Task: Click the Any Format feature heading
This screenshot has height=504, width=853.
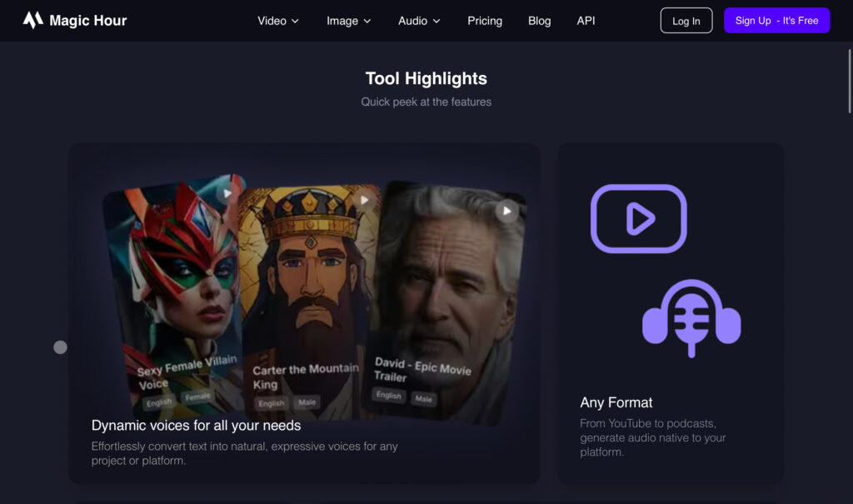Action: click(616, 402)
